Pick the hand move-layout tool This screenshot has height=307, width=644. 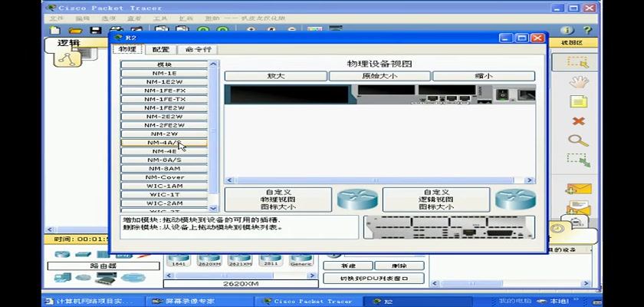577,81
